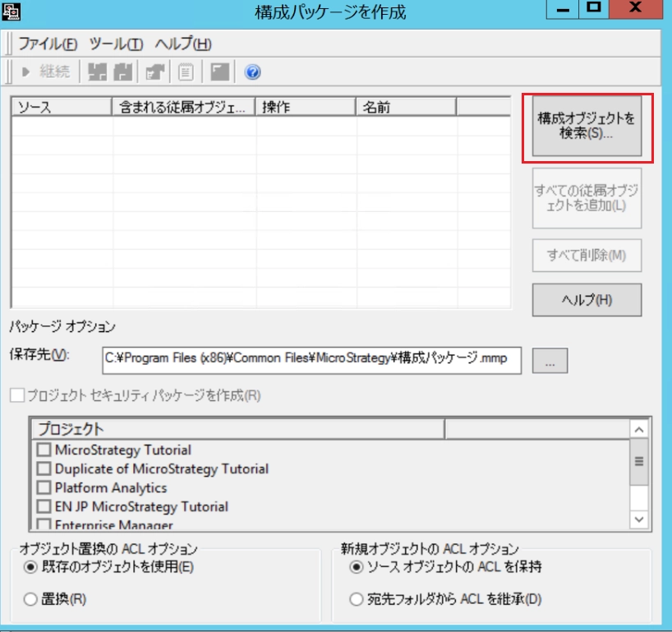The image size is (672, 632).
Task: Minimize the 構成パッケージを作成 window
Action: tap(563, 9)
